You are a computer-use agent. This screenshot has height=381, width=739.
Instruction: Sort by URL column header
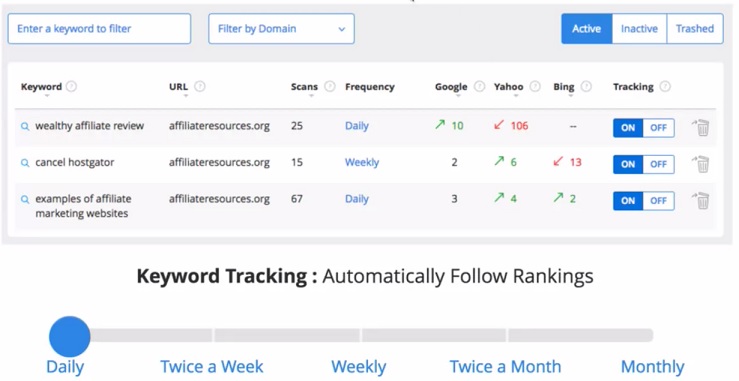[x=179, y=87]
